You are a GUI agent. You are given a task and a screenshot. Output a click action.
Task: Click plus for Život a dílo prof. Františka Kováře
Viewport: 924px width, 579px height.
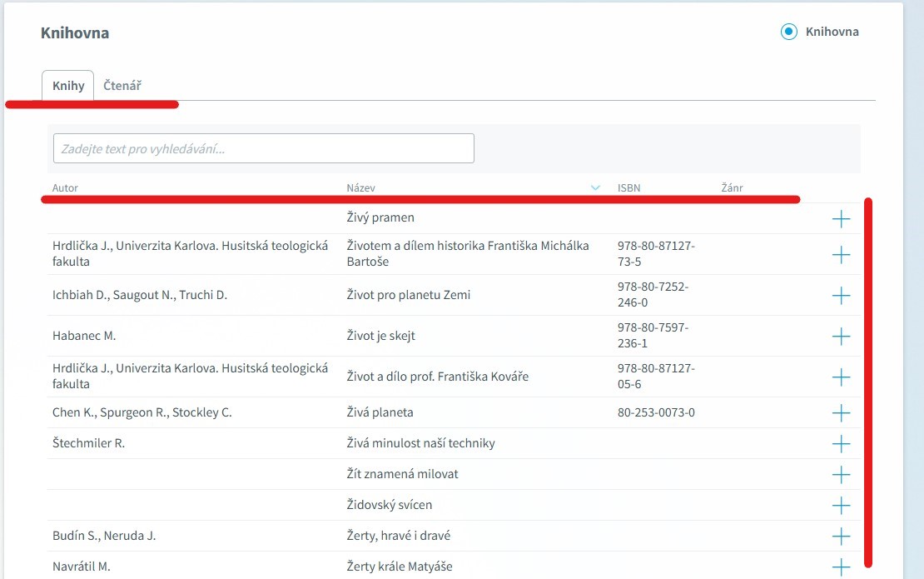click(841, 377)
